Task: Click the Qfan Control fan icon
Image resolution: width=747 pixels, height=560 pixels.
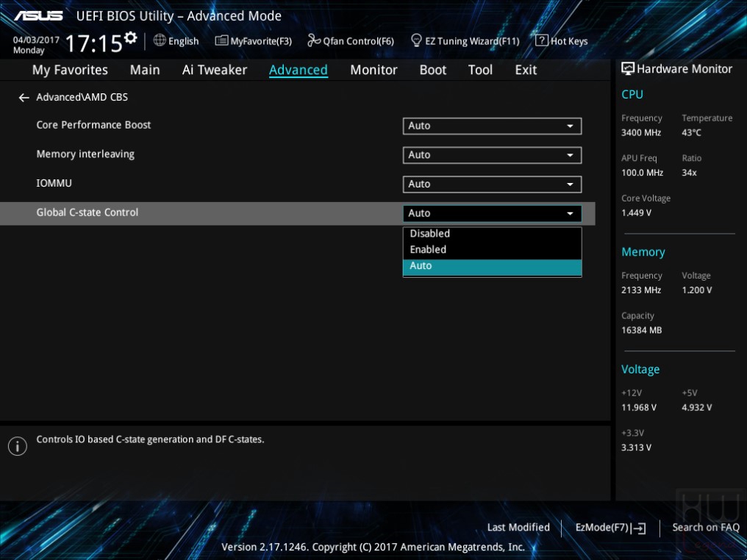Action: click(314, 40)
